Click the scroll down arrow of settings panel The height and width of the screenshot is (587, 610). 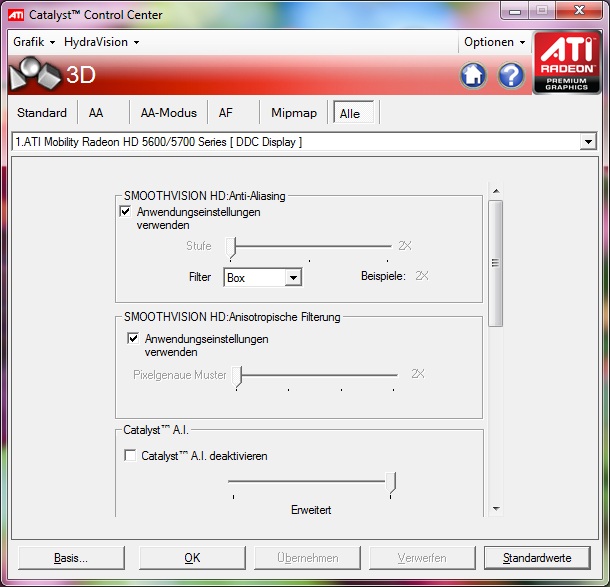tap(496, 508)
